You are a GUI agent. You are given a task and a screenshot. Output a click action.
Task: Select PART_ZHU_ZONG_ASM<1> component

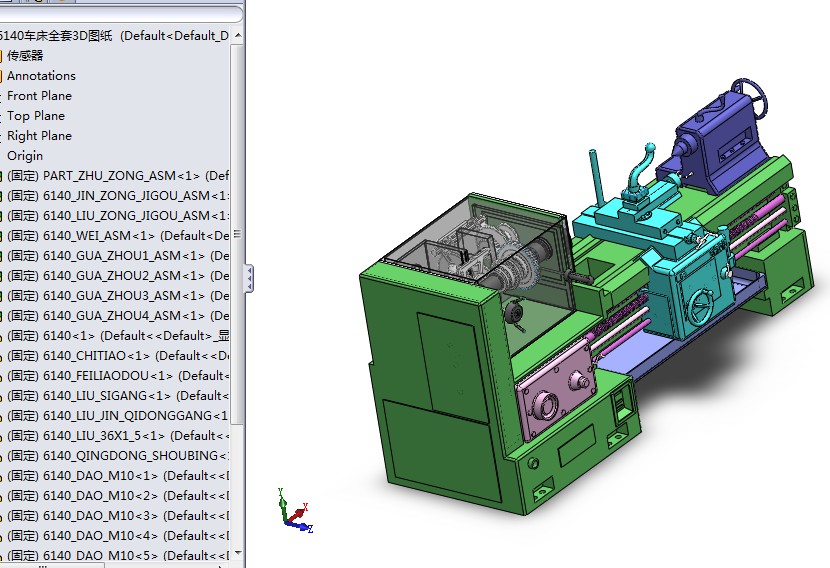pyautogui.click(x=120, y=175)
